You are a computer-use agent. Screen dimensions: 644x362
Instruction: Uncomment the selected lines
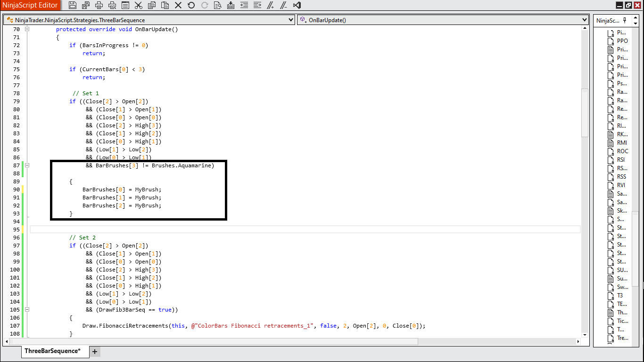pyautogui.click(x=283, y=5)
